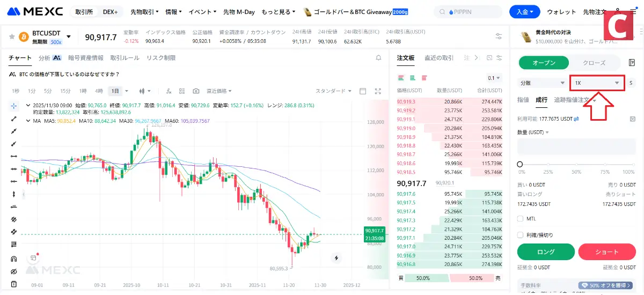The image size is (644, 295).
Task: Open the スタンダード chart type dropdown
Action: tap(334, 91)
